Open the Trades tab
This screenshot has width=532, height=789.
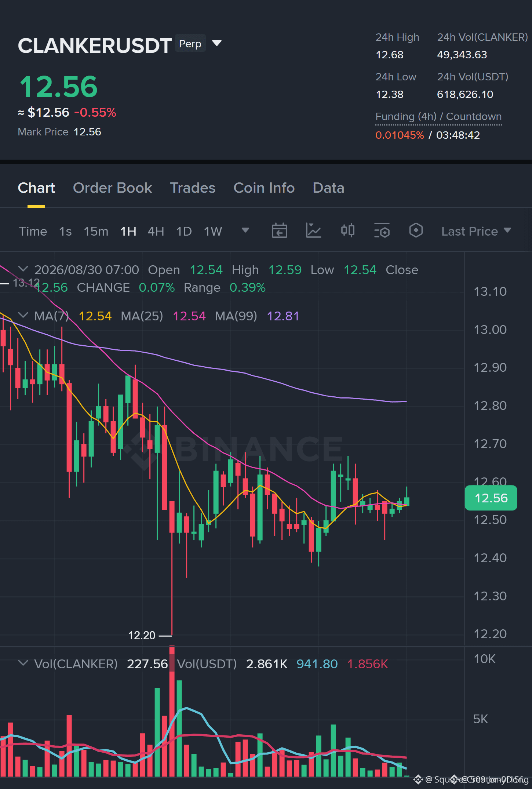193,188
